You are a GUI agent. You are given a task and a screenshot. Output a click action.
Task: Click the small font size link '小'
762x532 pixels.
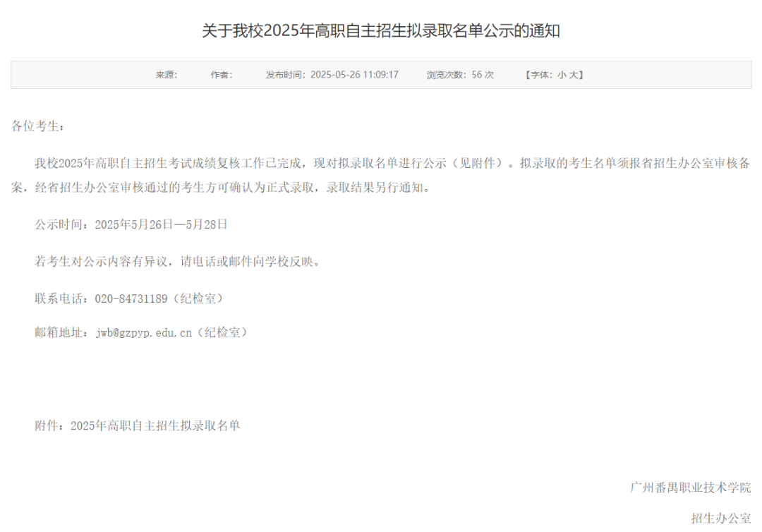(562, 75)
